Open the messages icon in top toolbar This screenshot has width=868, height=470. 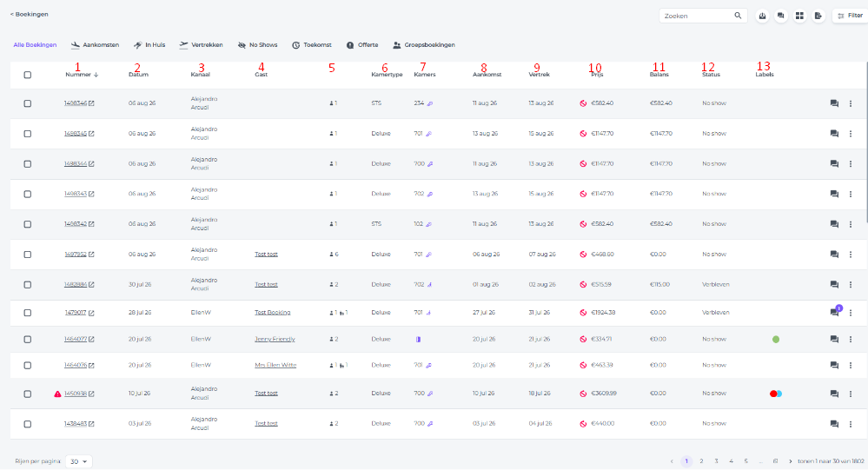pyautogui.click(x=780, y=16)
